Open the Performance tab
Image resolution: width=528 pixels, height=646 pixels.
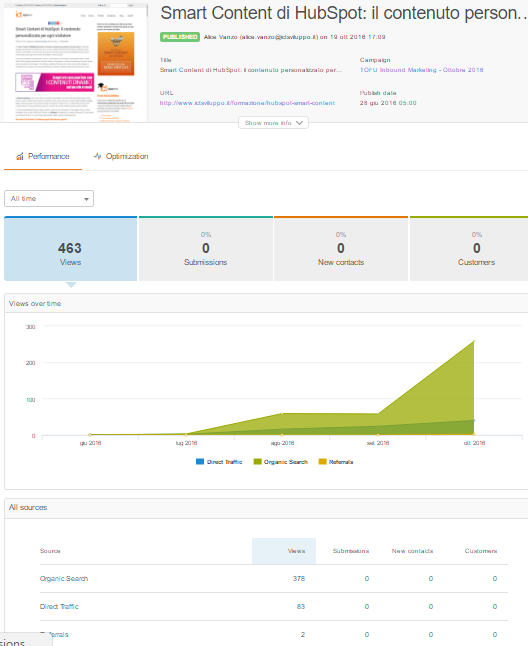click(x=43, y=157)
